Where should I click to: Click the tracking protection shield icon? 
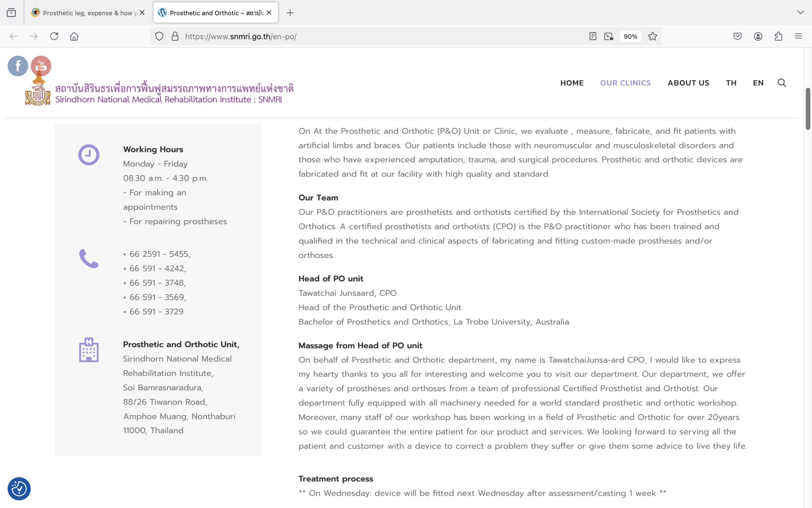point(159,37)
